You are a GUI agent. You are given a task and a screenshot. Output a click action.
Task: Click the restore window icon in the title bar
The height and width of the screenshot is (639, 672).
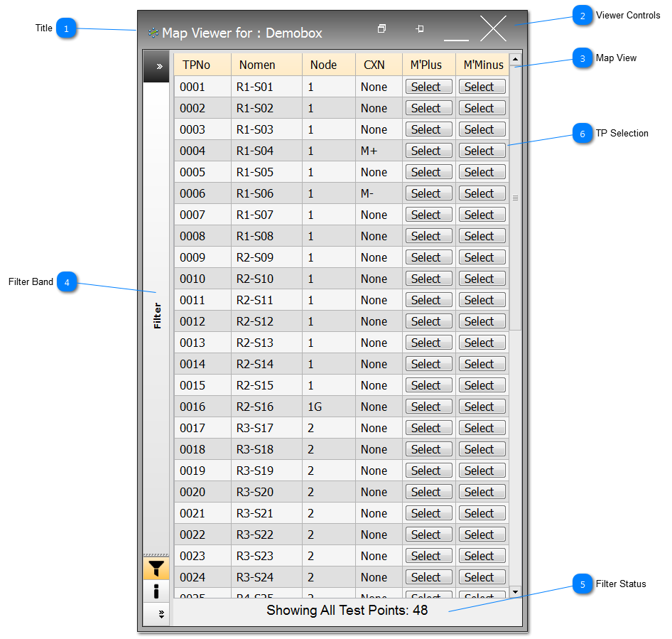(381, 28)
